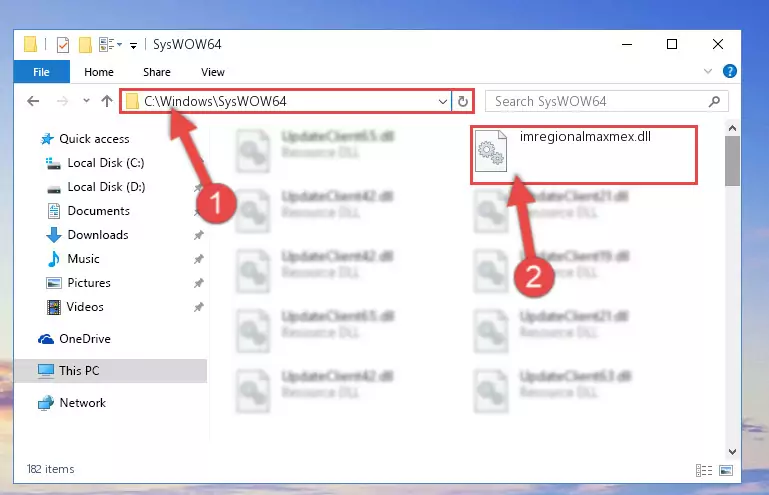Click the Quick access star icon

coord(47,139)
